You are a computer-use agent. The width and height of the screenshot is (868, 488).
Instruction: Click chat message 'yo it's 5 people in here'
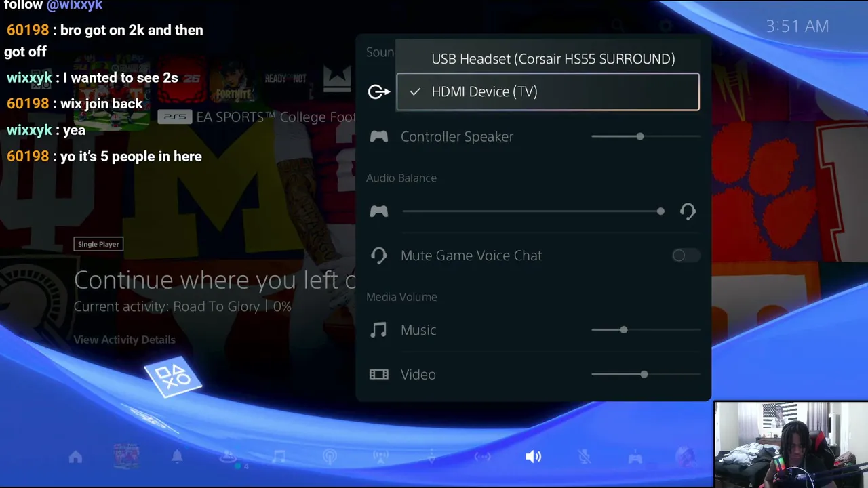coord(131,157)
